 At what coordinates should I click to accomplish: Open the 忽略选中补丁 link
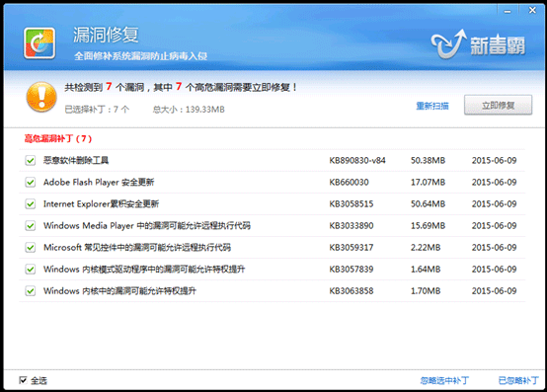[x=444, y=380]
